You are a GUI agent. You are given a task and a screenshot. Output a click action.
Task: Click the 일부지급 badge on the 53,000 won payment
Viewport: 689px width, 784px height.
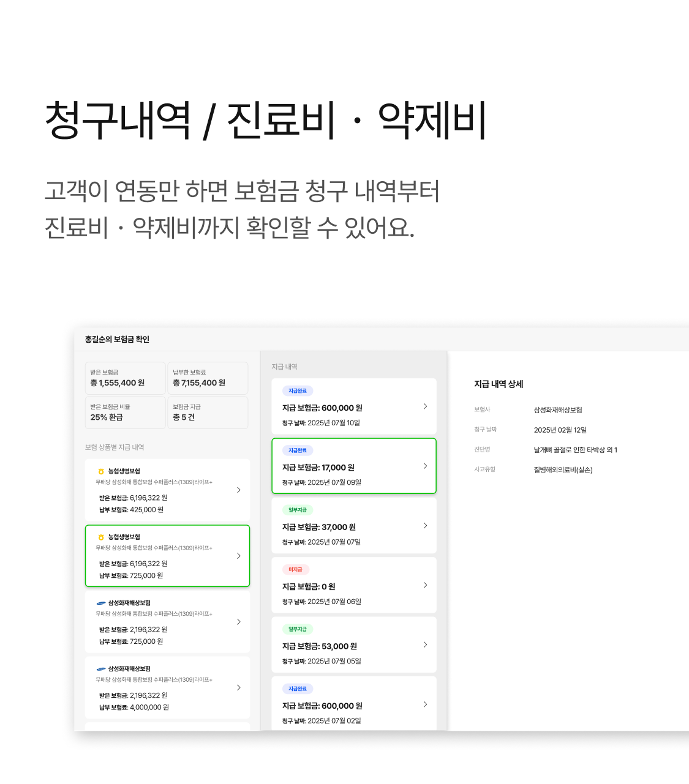click(297, 629)
